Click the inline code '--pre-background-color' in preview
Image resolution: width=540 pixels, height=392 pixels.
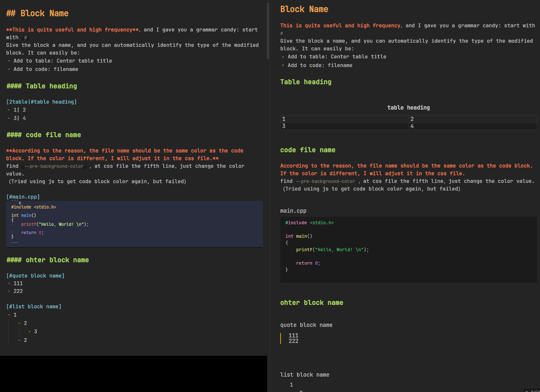325,181
